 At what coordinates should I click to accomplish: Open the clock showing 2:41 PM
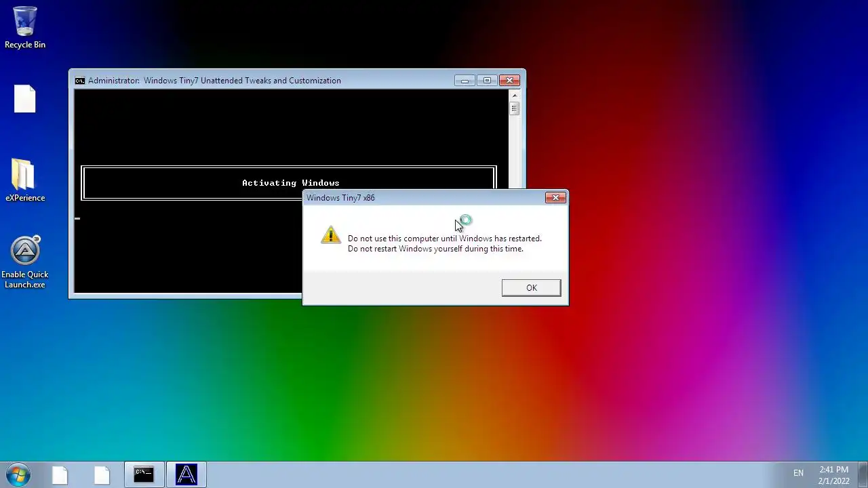pos(833,475)
